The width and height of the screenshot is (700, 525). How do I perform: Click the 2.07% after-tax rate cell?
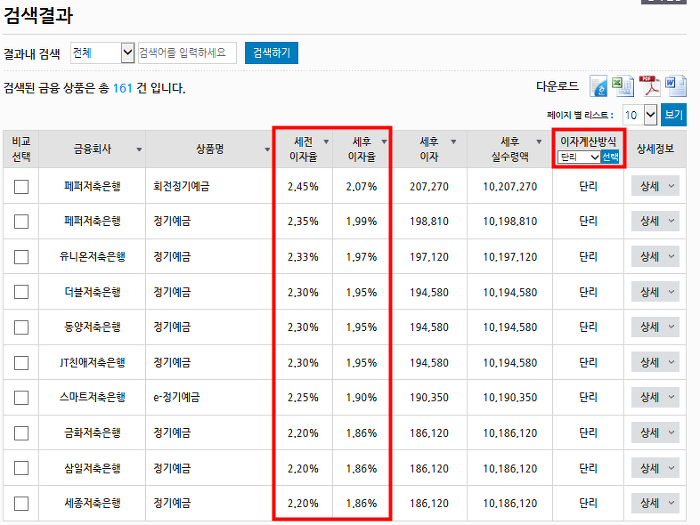coord(361,187)
